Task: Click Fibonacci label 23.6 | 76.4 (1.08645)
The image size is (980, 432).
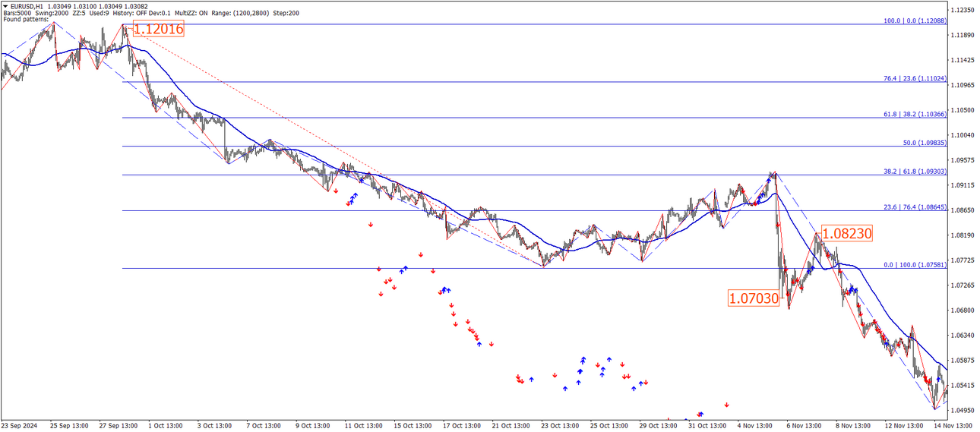Action: point(915,207)
